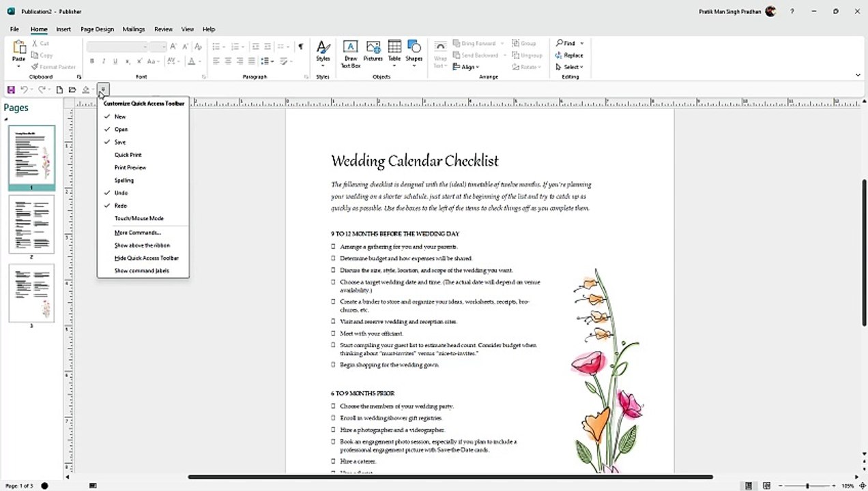This screenshot has width=868, height=491.
Task: Open the font name combo box
Action: pos(117,46)
